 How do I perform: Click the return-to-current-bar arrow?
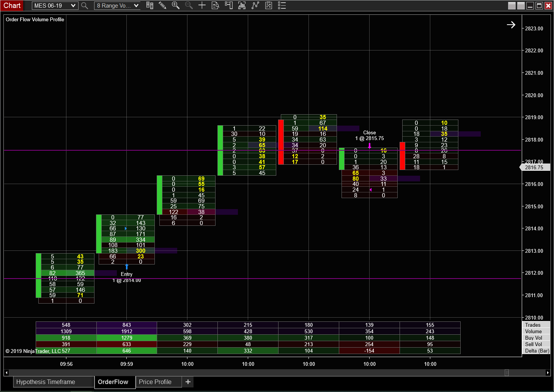click(x=511, y=25)
